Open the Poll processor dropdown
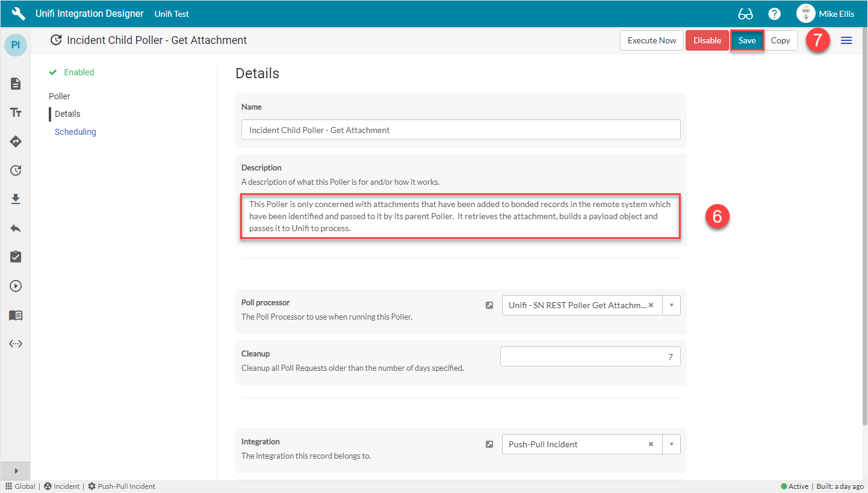This screenshot has height=493, width=868. [671, 305]
